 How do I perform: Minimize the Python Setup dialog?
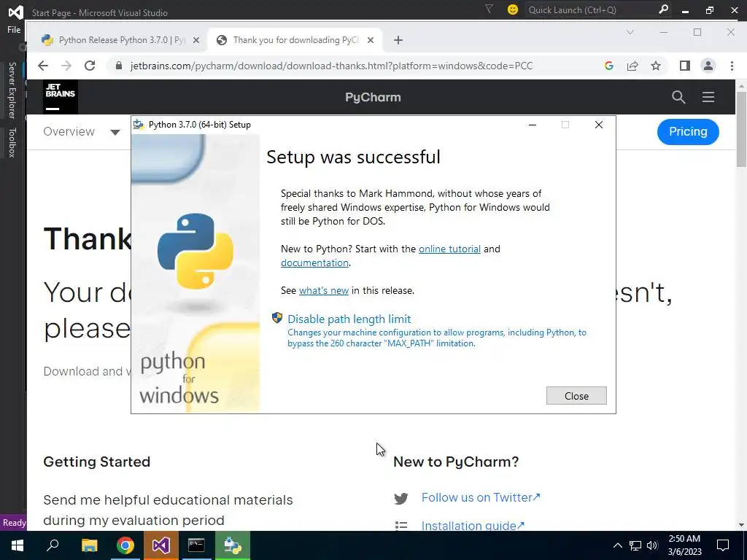(533, 125)
